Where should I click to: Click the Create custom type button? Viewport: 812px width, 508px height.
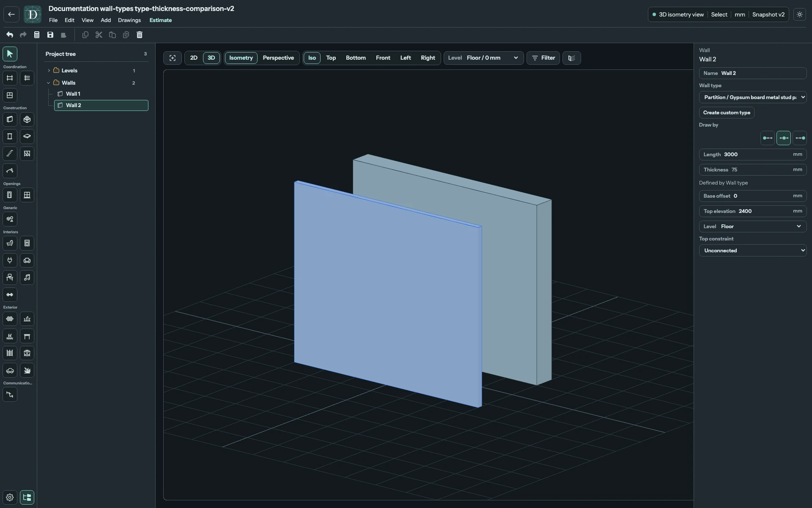click(727, 113)
